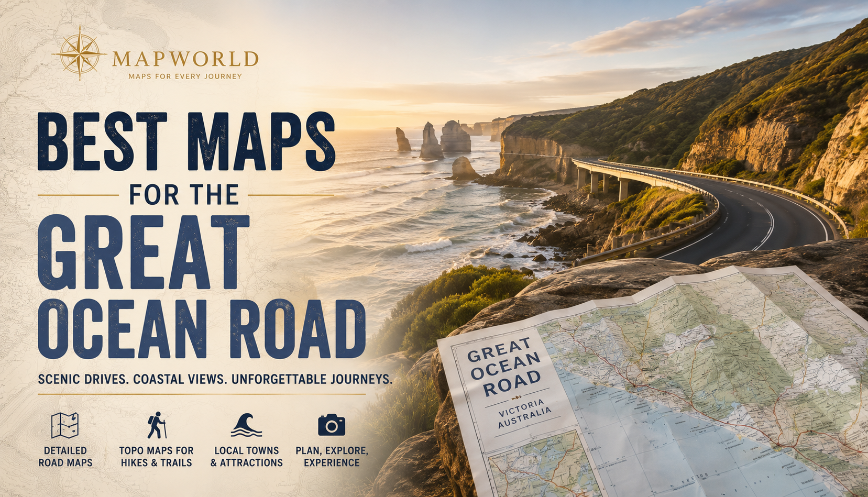Click 'Victoria Australia' text on paper map

[524, 414]
